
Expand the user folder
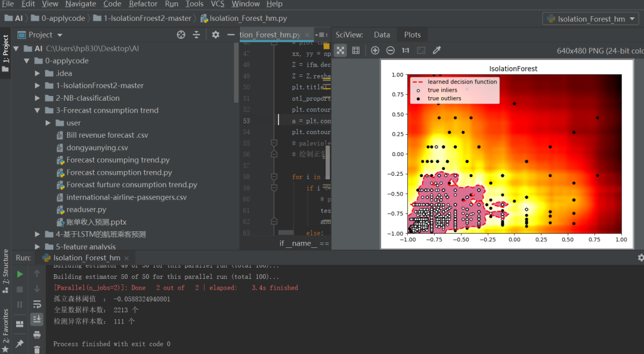pos(48,123)
